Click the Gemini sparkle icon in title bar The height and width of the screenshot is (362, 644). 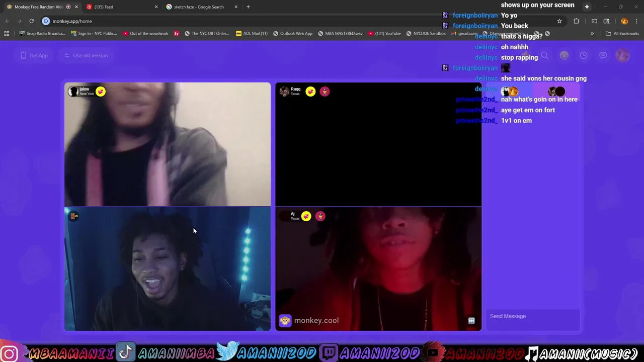[x=587, y=7]
